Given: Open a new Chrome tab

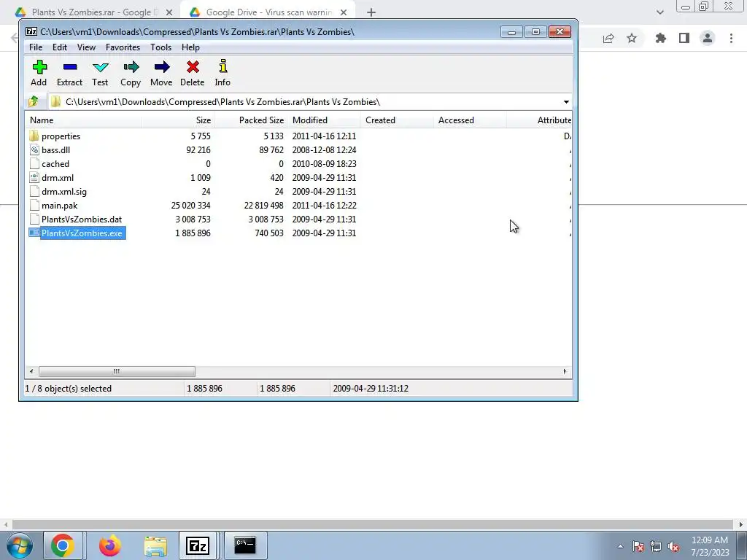Looking at the screenshot, I should point(371,12).
